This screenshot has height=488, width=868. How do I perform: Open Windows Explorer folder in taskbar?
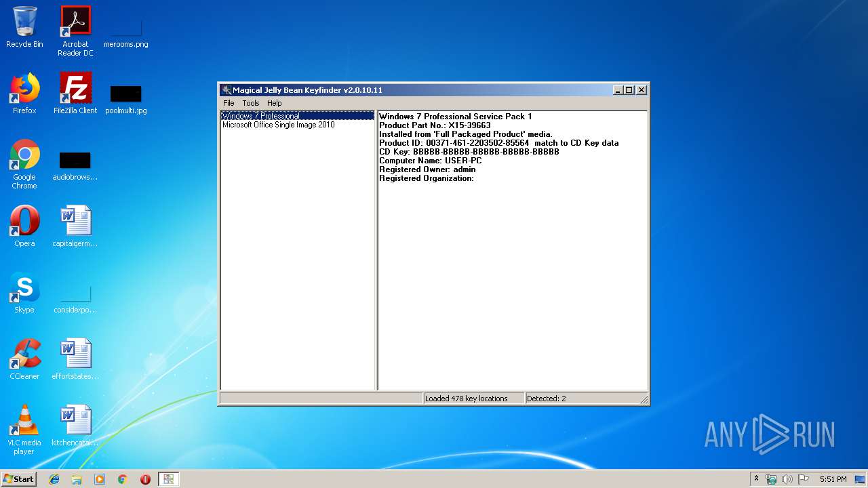[77, 479]
